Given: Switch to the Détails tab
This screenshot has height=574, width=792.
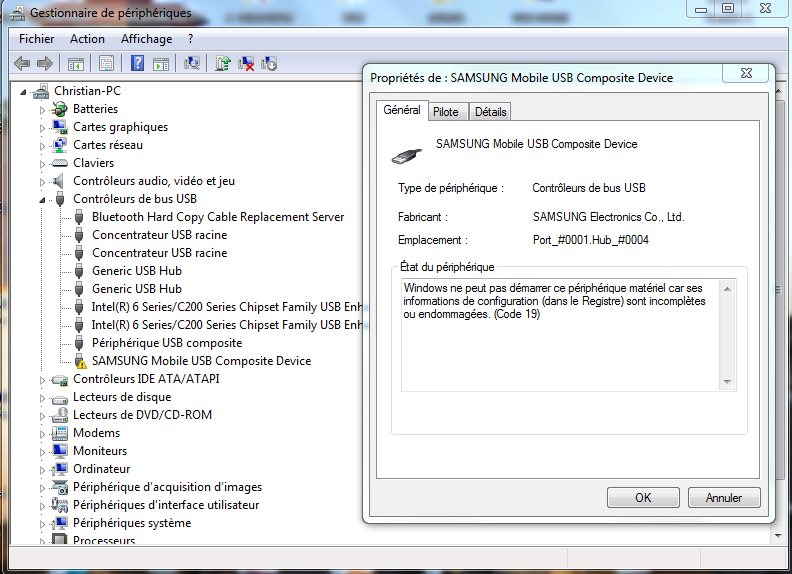Looking at the screenshot, I should (x=490, y=112).
